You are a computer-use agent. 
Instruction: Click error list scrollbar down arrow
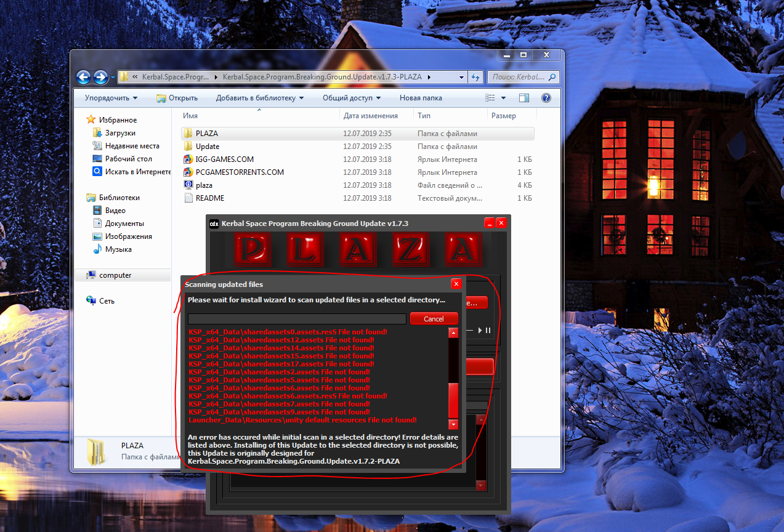pyautogui.click(x=454, y=424)
